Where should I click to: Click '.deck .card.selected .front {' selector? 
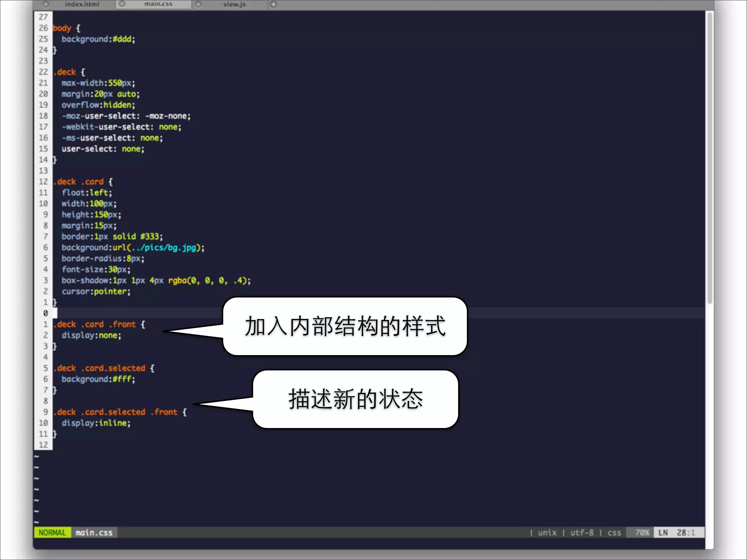pos(120,412)
